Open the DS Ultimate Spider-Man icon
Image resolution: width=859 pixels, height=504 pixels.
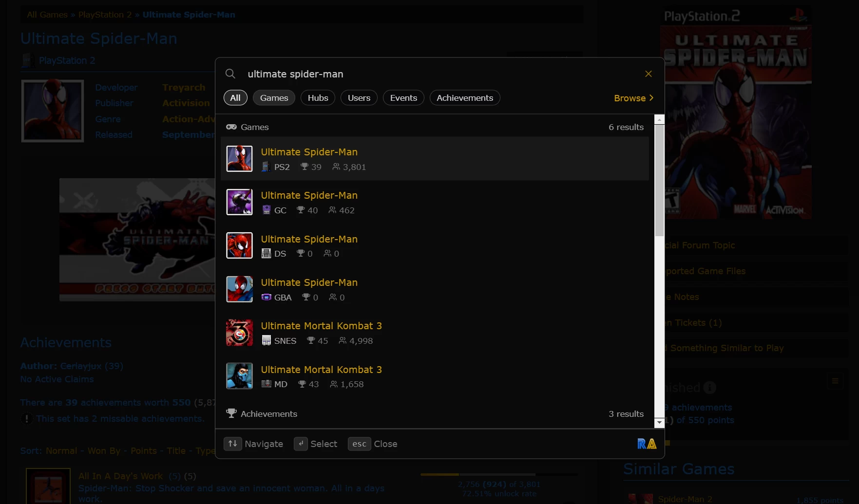239,245
